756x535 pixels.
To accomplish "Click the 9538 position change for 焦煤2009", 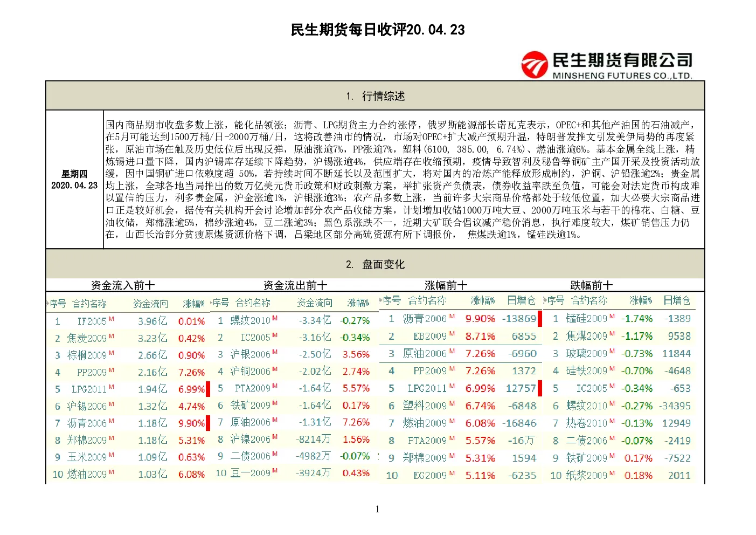I will [x=679, y=336].
